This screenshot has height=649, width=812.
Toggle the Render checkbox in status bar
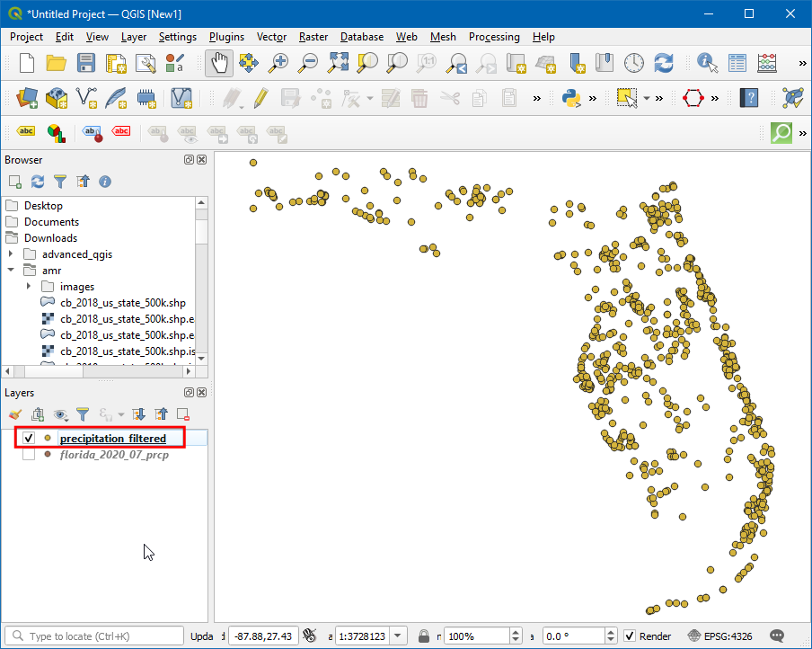point(630,636)
